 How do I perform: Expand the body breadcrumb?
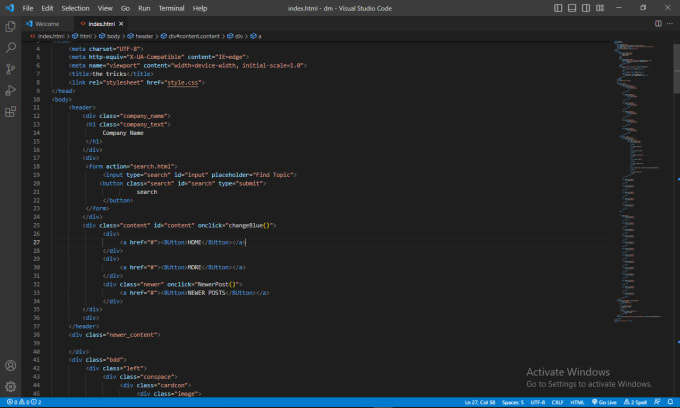point(110,36)
